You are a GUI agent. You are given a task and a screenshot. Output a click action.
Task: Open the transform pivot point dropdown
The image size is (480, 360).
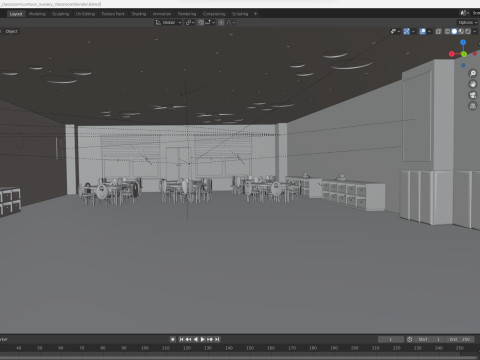click(x=190, y=22)
